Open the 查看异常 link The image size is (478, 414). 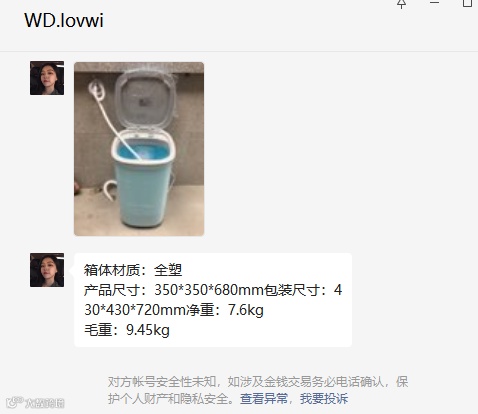(x=264, y=399)
